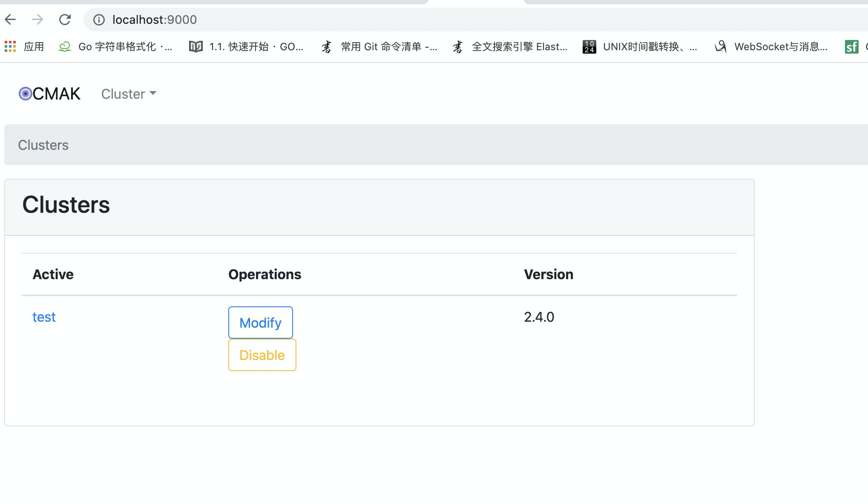Open the sf bookmark on bookmarks bar
868x503 pixels.
click(x=851, y=47)
